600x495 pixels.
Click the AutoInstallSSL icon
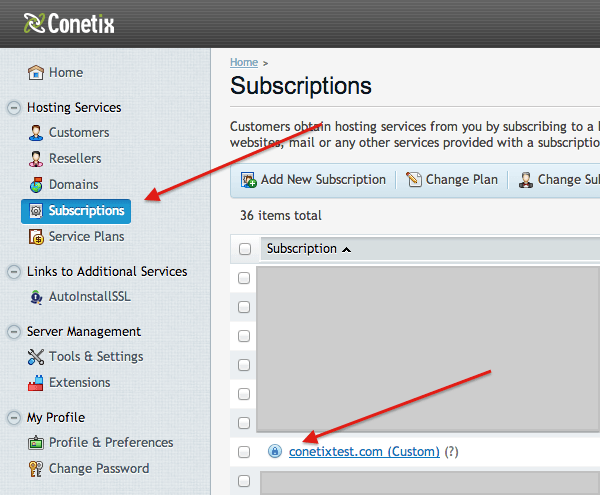coord(36,297)
